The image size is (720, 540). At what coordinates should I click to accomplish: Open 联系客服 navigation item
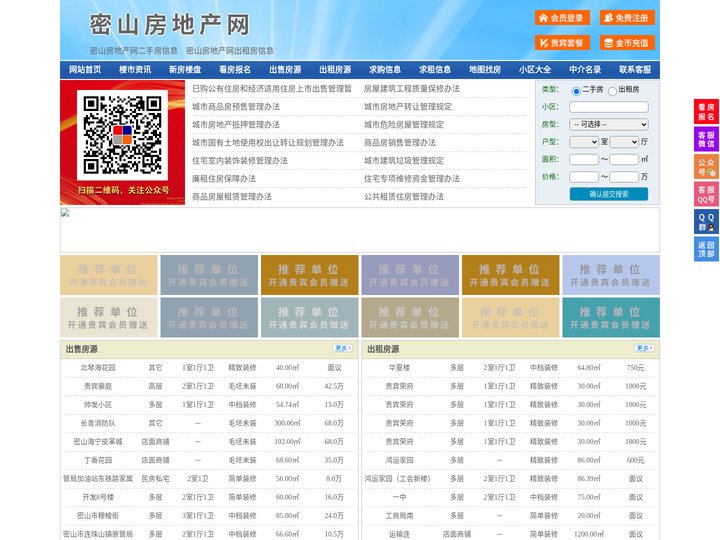[635, 70]
